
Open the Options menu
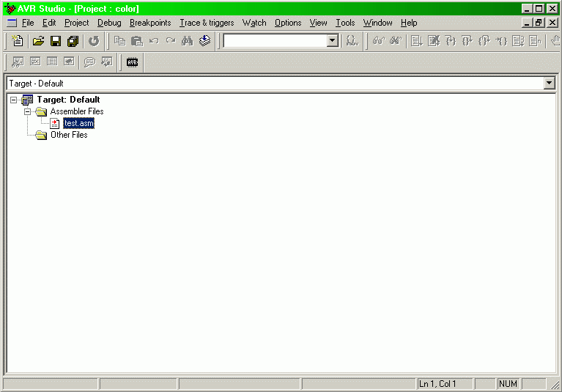click(x=288, y=23)
